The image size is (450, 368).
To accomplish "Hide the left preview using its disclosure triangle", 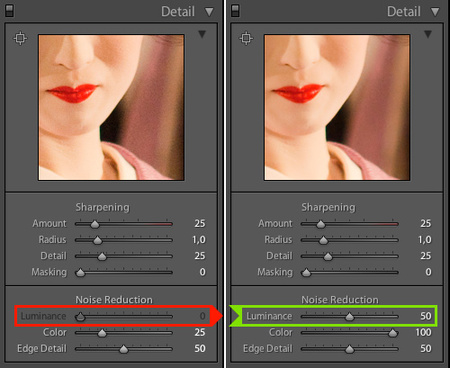I will coord(202,34).
